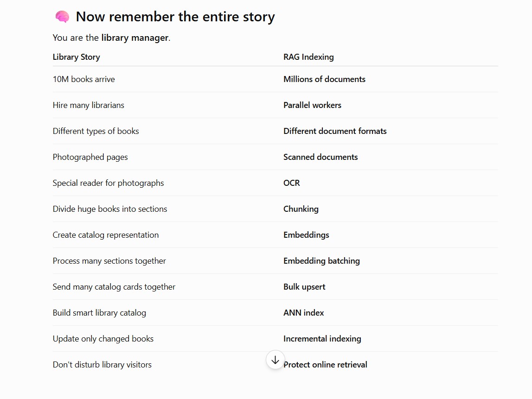Screen dimensions: 532x399
Task: Select the 'RAG Indexing' column header
Action: coord(308,57)
